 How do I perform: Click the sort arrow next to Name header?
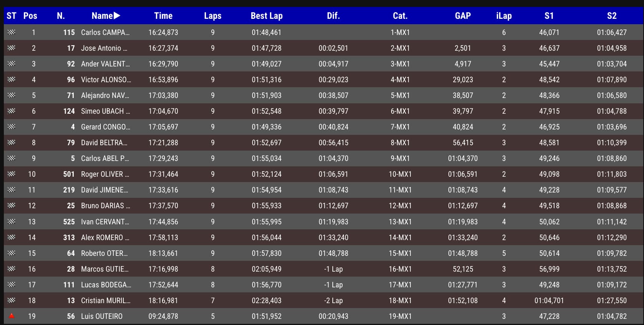(117, 16)
